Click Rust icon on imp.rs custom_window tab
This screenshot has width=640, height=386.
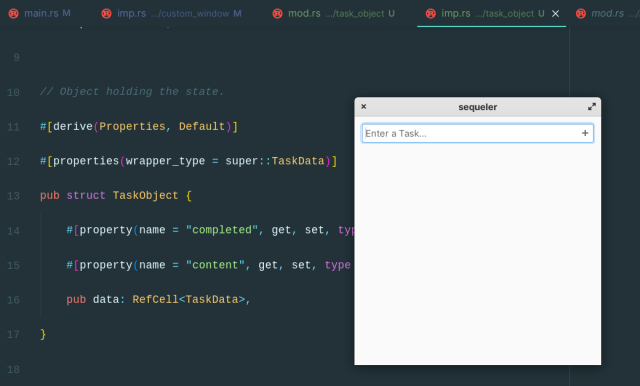pyautogui.click(x=106, y=13)
